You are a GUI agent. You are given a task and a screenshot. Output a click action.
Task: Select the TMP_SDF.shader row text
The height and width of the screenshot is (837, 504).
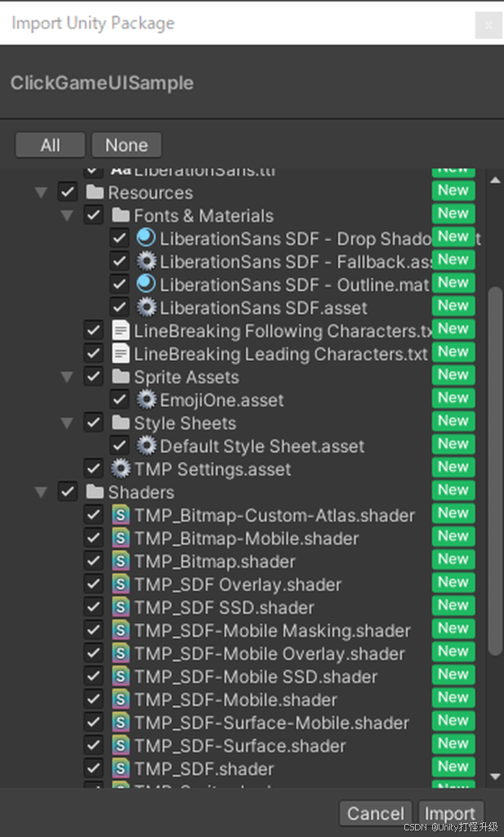click(204, 768)
